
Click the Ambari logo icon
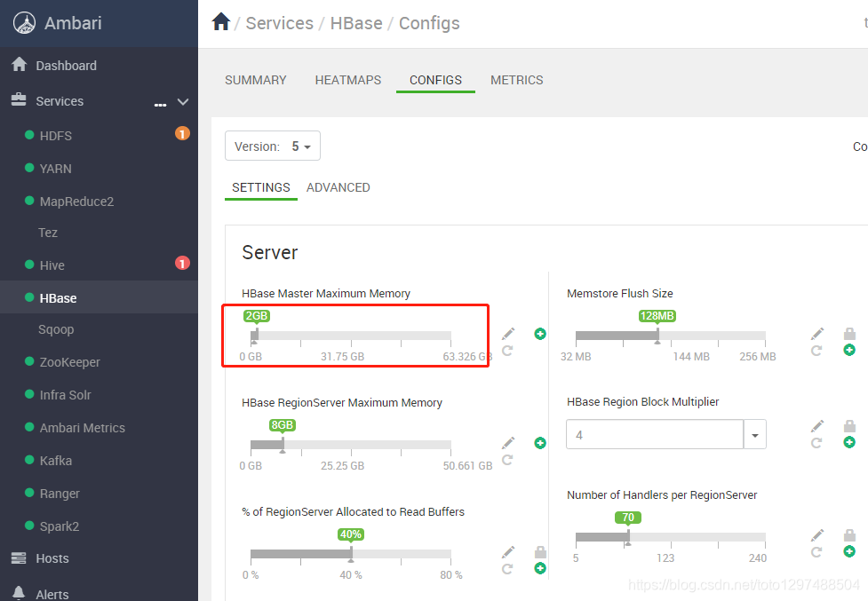click(24, 23)
